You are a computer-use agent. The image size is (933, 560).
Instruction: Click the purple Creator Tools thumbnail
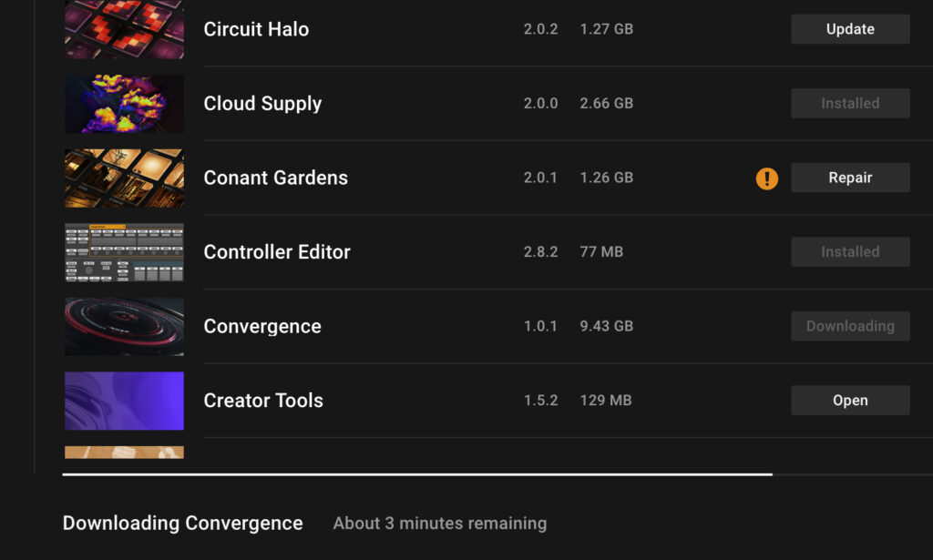click(x=124, y=401)
